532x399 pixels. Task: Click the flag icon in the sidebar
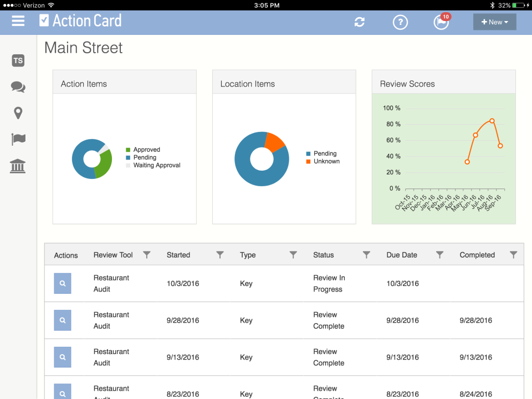click(18, 139)
